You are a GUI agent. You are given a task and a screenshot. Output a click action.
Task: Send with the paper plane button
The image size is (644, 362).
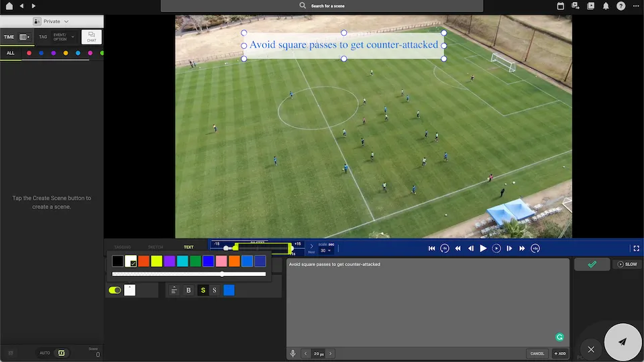click(x=623, y=342)
